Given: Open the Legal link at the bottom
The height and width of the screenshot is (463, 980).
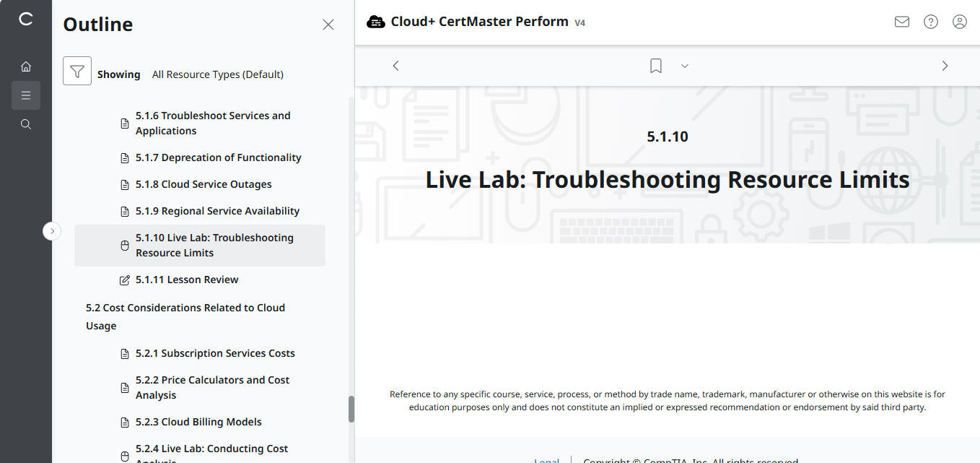Looking at the screenshot, I should [x=546, y=460].
